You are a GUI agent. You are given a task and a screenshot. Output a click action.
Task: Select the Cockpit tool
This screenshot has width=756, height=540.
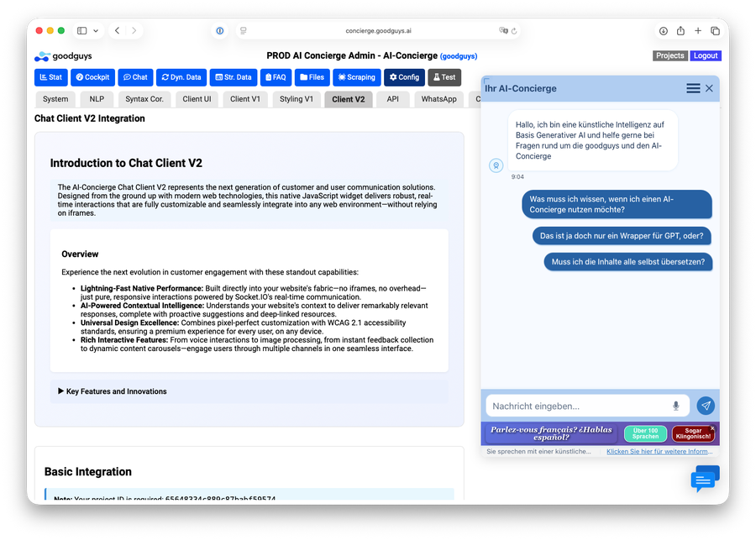click(x=92, y=77)
